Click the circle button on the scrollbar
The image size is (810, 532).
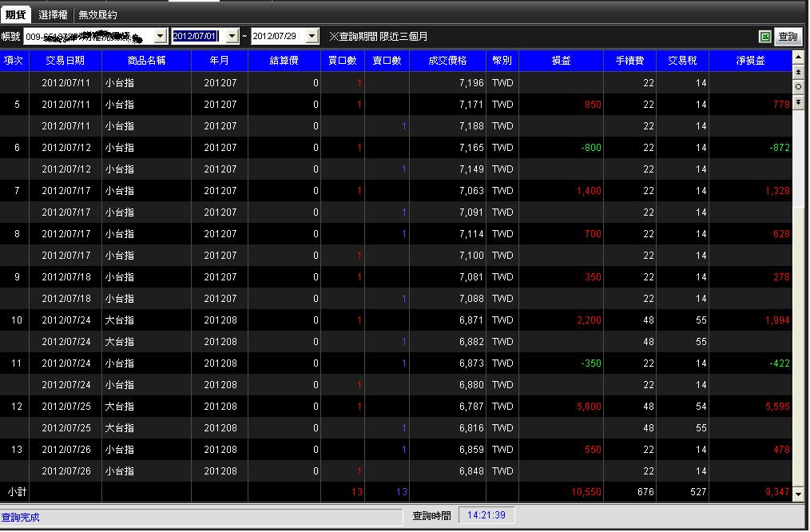pyautogui.click(x=798, y=87)
